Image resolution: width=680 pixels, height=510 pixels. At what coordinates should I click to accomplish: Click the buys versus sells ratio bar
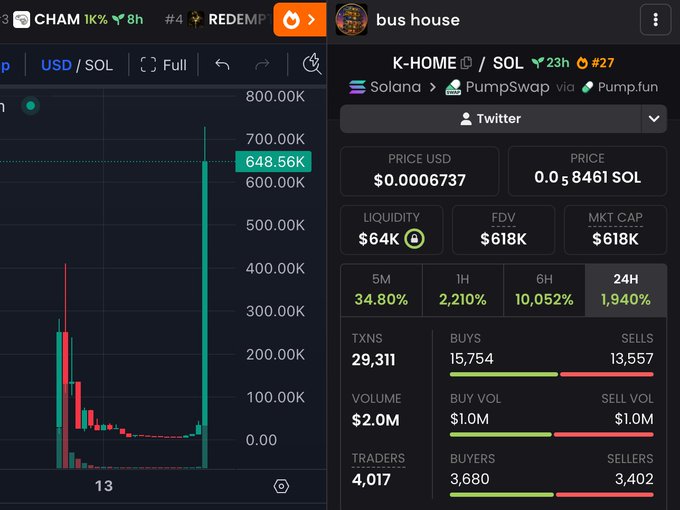(552, 374)
